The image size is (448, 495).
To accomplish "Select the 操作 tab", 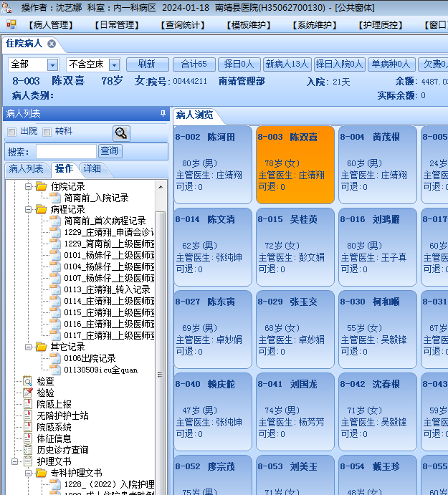I will (64, 169).
